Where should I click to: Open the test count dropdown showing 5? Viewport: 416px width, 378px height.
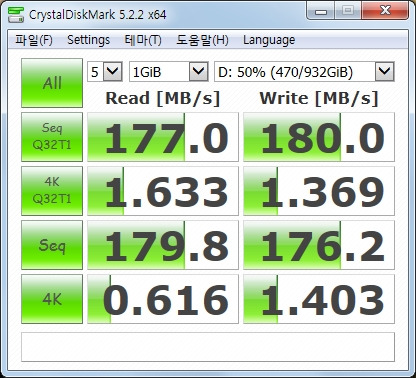105,71
